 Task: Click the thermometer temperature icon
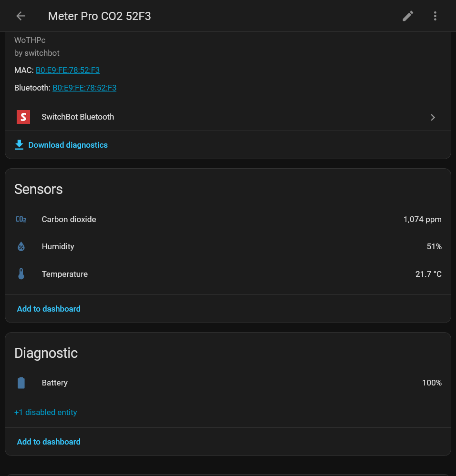point(21,274)
